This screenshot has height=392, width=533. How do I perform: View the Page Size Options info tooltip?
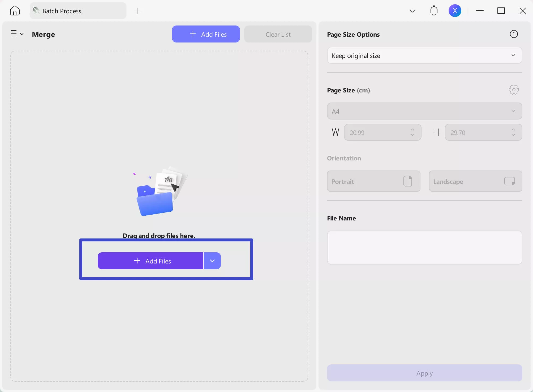tap(513, 34)
